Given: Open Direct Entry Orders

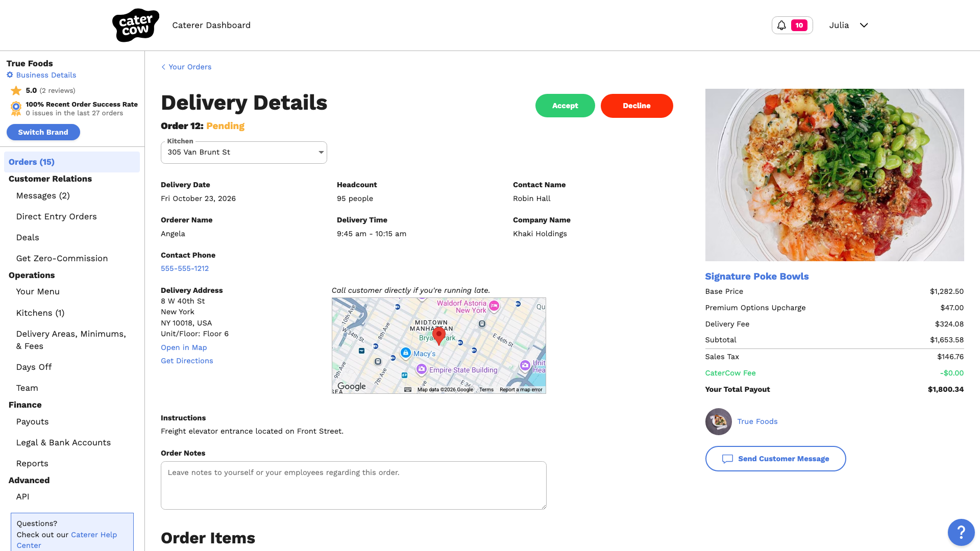Looking at the screenshot, I should click(x=56, y=216).
